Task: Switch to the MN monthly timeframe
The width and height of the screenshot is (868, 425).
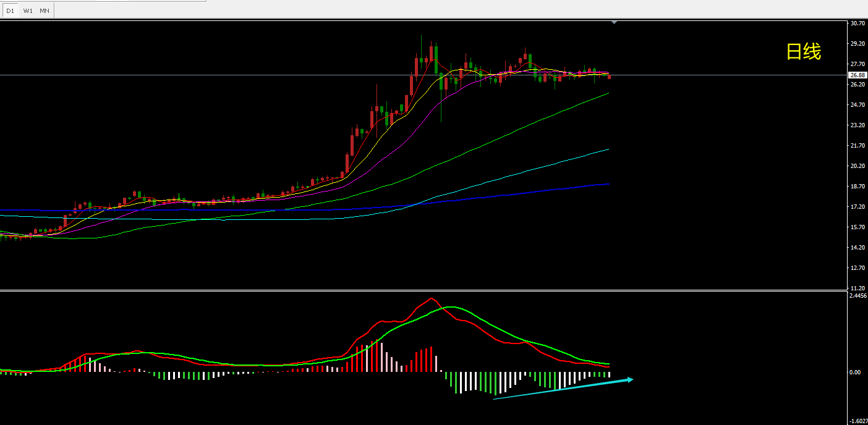Action: (x=45, y=11)
